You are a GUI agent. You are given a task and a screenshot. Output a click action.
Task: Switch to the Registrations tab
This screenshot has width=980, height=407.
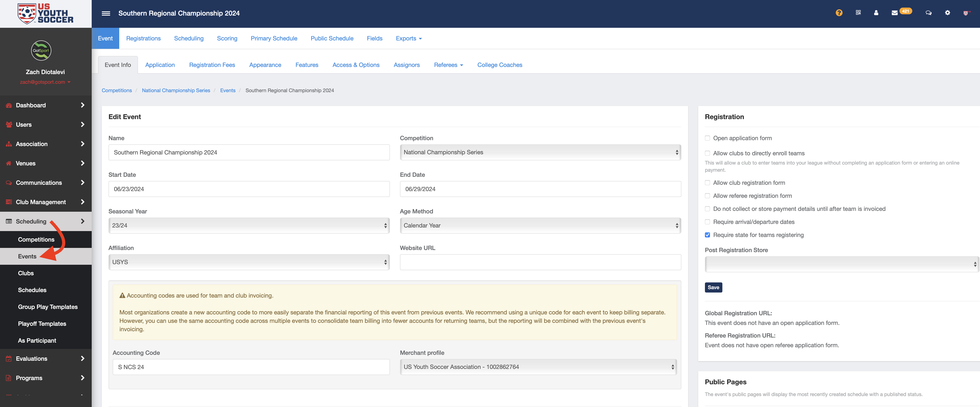point(143,39)
